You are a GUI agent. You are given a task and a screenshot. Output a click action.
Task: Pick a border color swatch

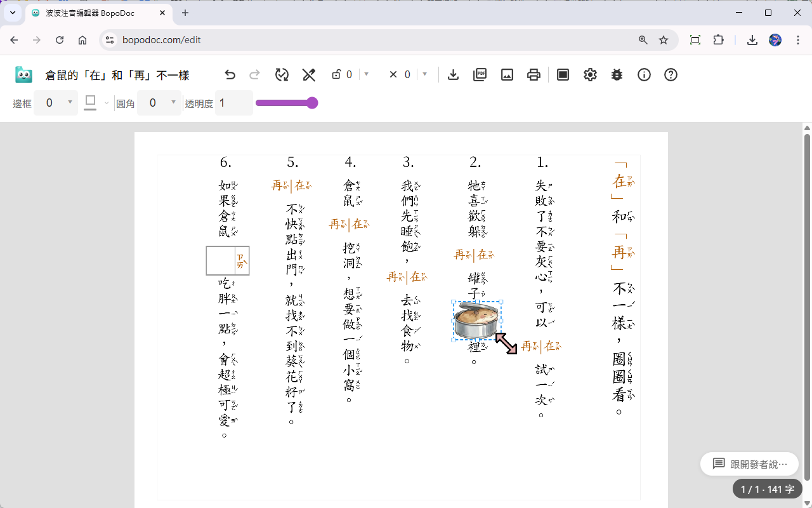pos(89,102)
